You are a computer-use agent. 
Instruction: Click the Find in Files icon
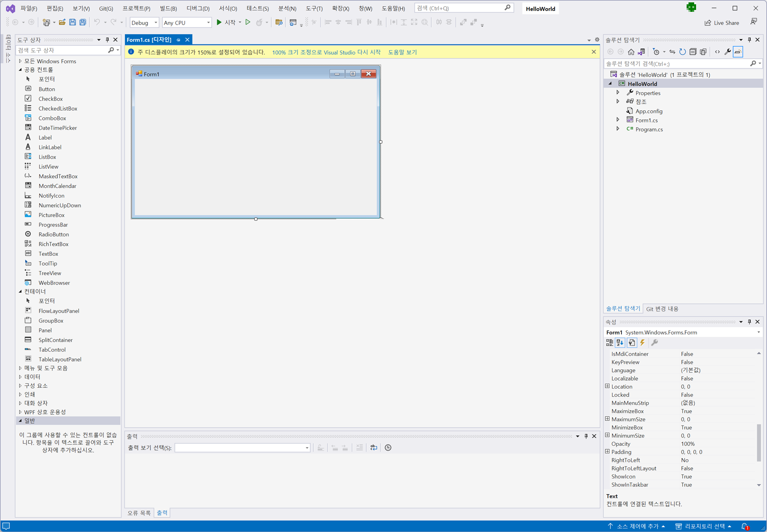(279, 22)
